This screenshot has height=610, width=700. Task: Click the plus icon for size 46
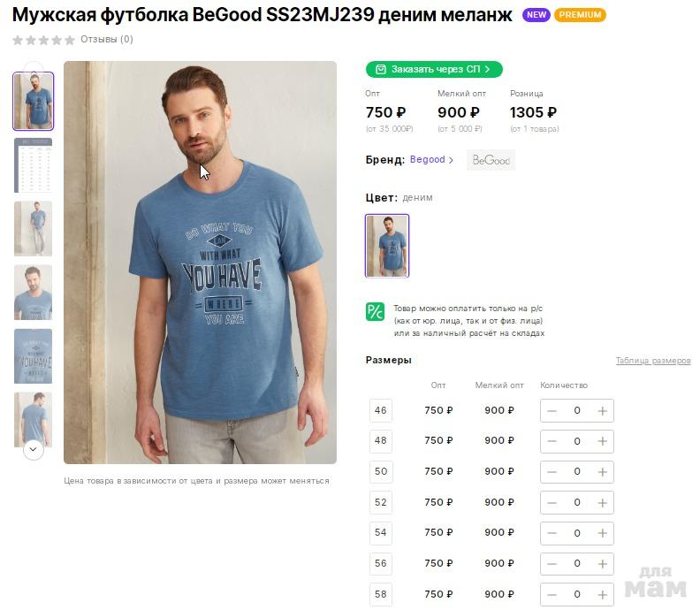coord(603,410)
